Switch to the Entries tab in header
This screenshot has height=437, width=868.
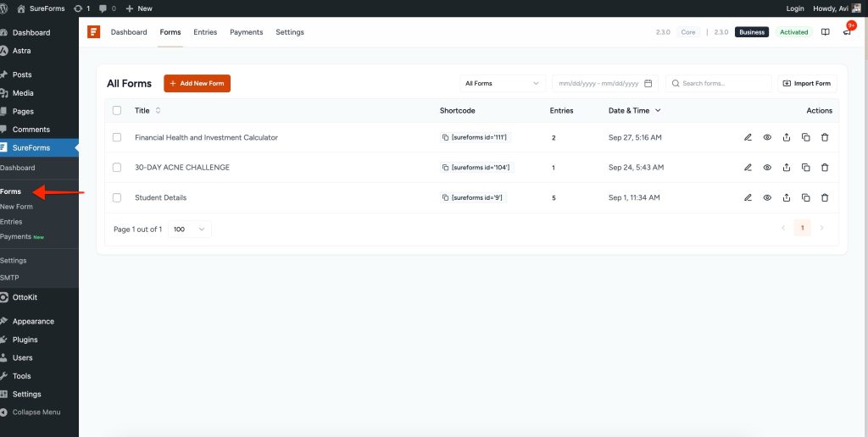coord(205,32)
